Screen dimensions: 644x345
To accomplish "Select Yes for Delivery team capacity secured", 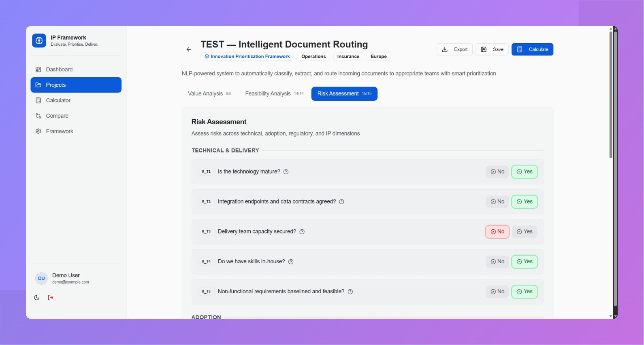I will pos(525,232).
